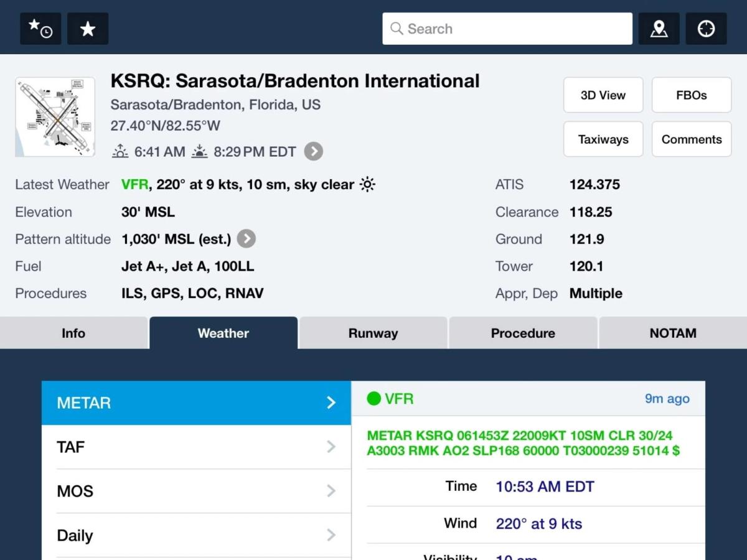Tap the coordinates 27.40°N/82.55°W
The image size is (747, 560).
pyautogui.click(x=166, y=126)
